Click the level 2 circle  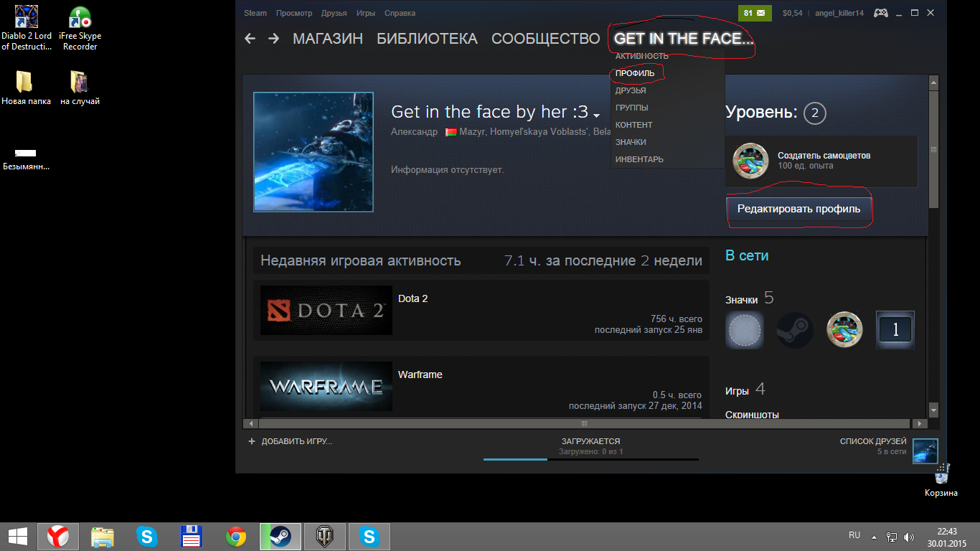pyautogui.click(x=815, y=113)
